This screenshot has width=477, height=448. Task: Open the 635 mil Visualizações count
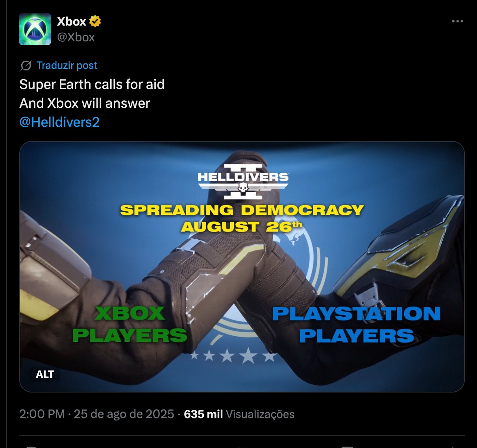tap(239, 414)
